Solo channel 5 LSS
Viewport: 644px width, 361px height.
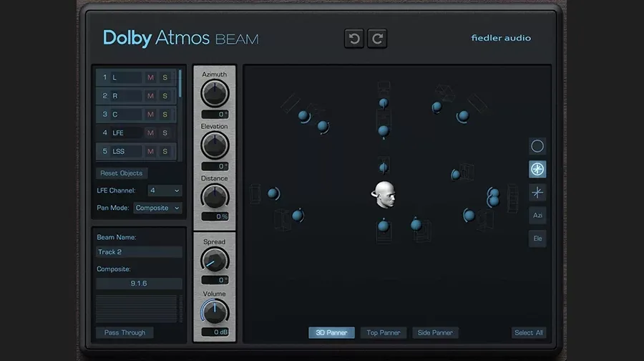pos(165,151)
